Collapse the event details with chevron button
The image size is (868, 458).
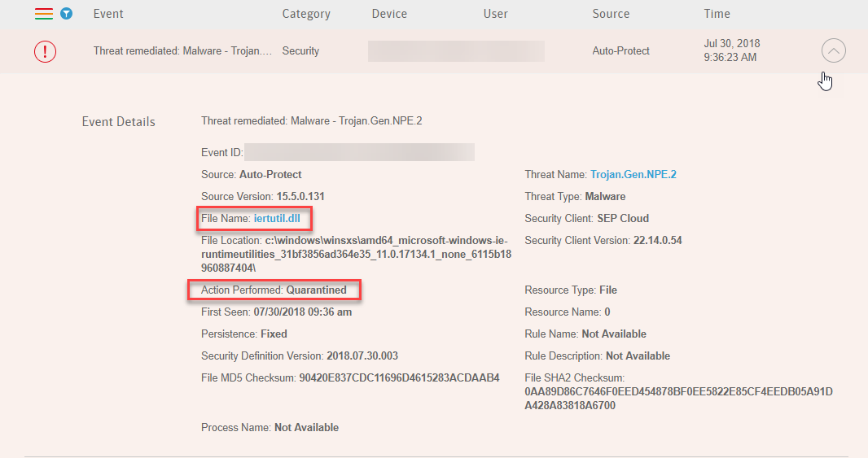[834, 51]
